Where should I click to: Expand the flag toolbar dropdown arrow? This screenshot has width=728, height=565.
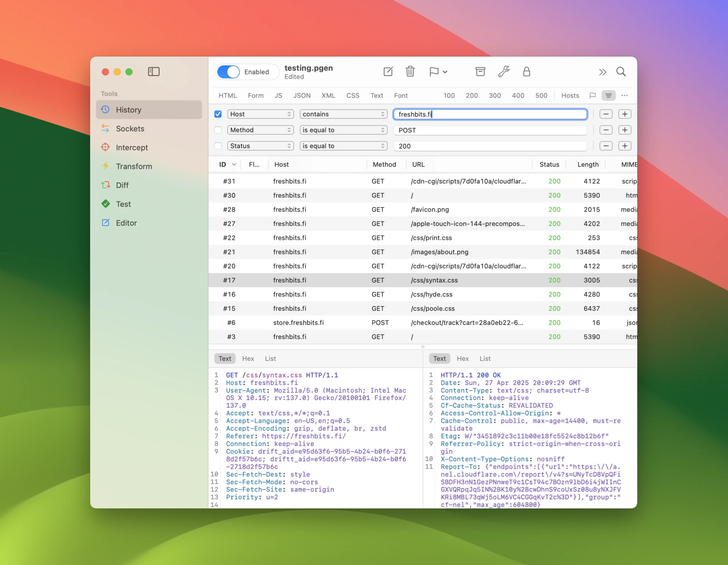coord(445,72)
